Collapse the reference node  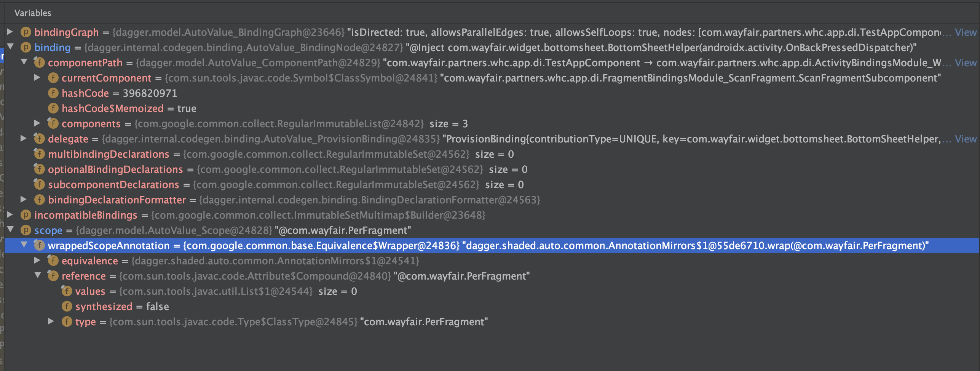pyautogui.click(x=37, y=276)
